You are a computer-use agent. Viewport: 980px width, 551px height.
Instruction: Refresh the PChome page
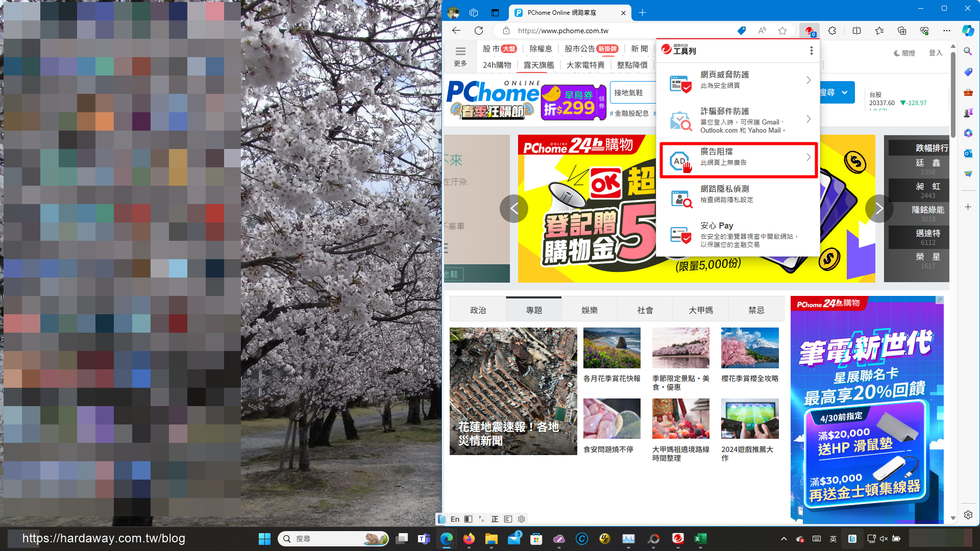479,31
